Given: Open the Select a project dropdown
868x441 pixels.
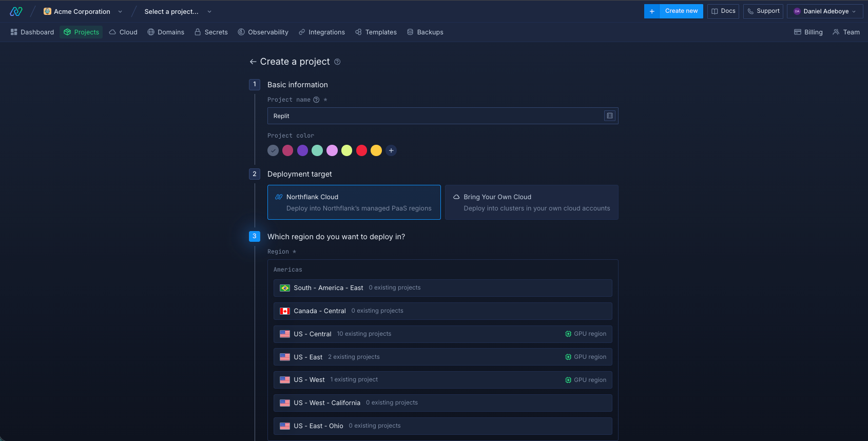Looking at the screenshot, I should pyautogui.click(x=178, y=12).
